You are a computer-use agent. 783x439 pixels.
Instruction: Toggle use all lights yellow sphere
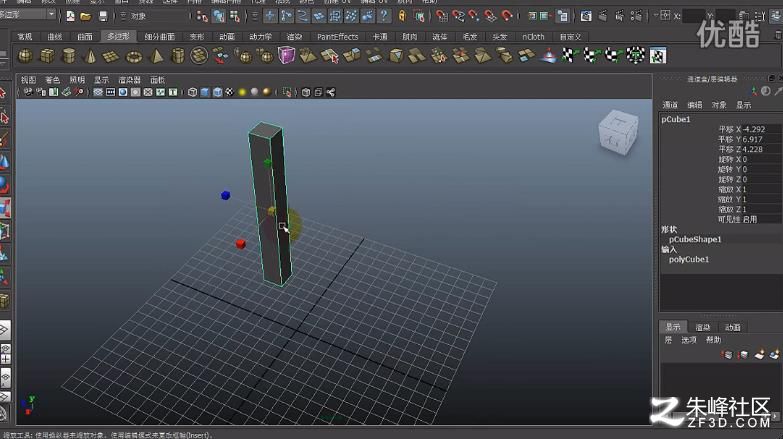point(242,92)
